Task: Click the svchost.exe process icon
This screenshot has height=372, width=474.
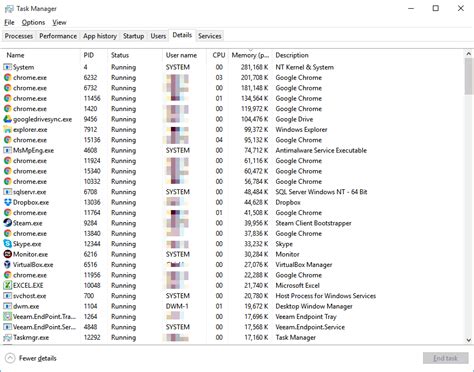Action: 7,296
